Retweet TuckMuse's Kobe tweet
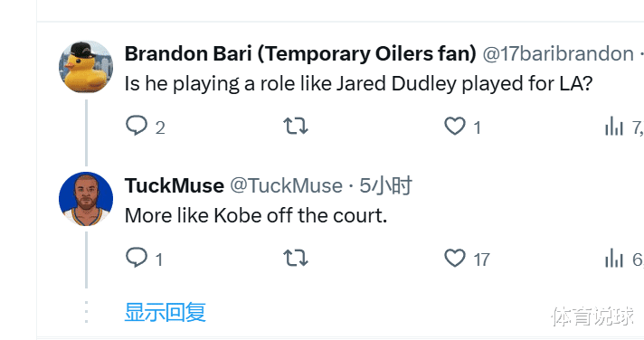This screenshot has height=340, width=644. coord(295,258)
